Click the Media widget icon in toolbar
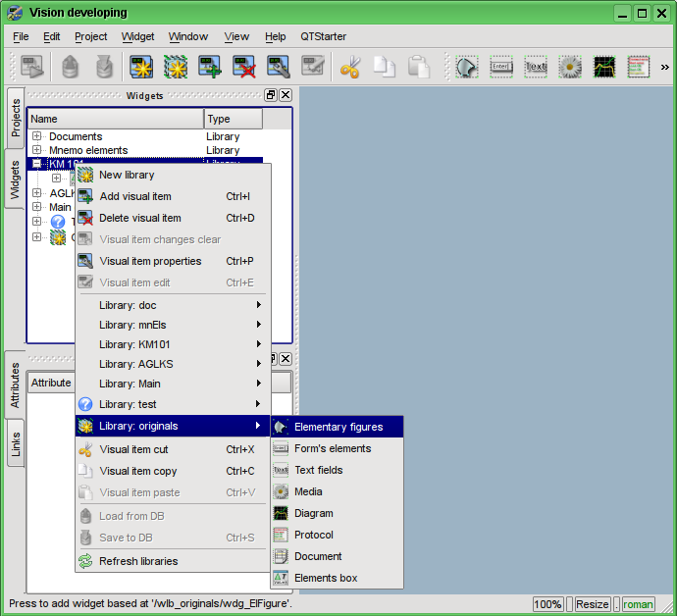 click(570, 68)
